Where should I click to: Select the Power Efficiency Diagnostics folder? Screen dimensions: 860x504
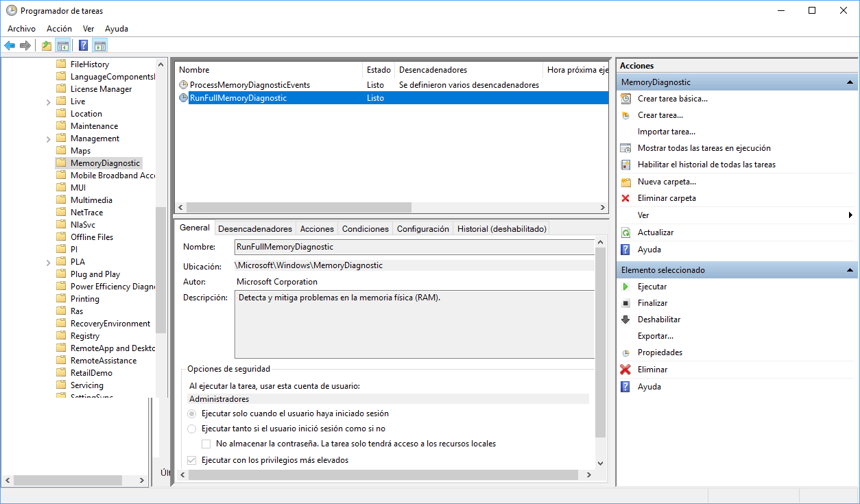(x=113, y=287)
